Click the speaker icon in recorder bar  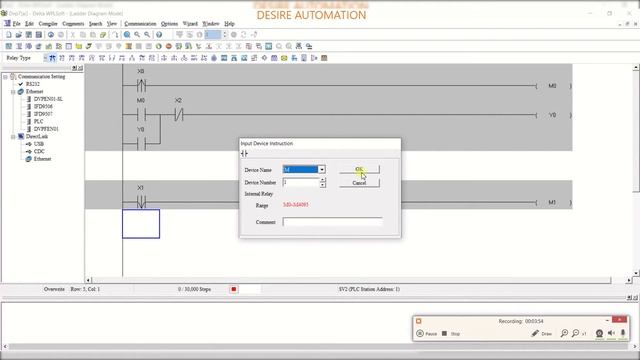point(611,333)
